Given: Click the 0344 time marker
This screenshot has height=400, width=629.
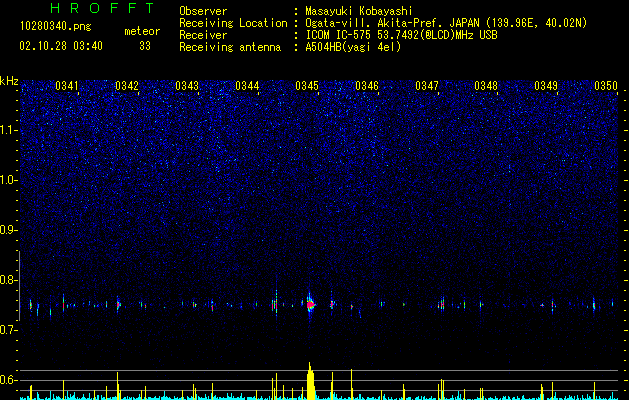Looking at the screenshot, I should 247,86.
